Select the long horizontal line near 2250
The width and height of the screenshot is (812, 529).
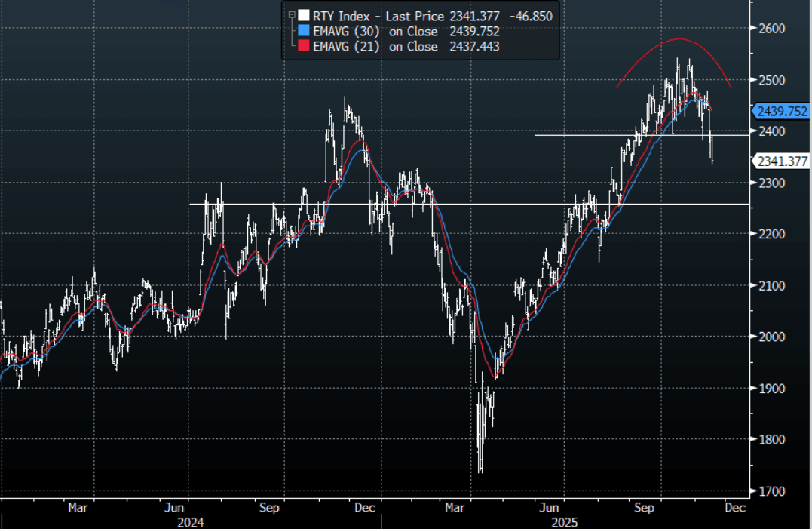click(x=452, y=204)
